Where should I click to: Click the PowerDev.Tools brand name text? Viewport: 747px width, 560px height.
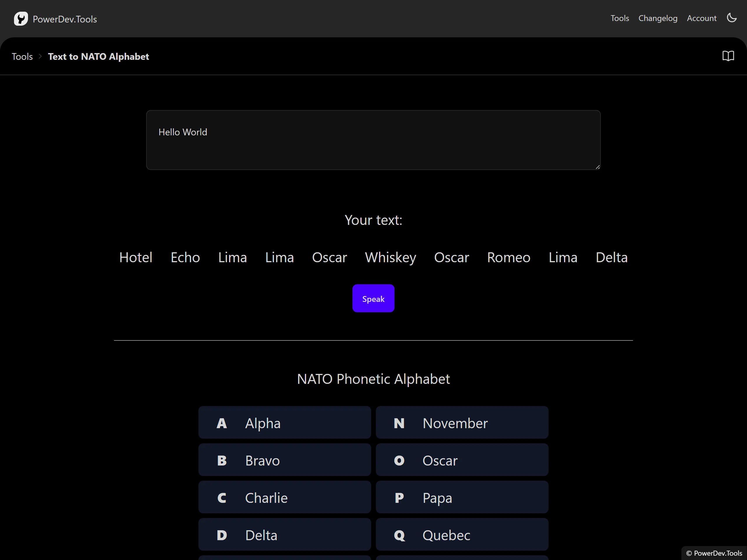pos(65,19)
